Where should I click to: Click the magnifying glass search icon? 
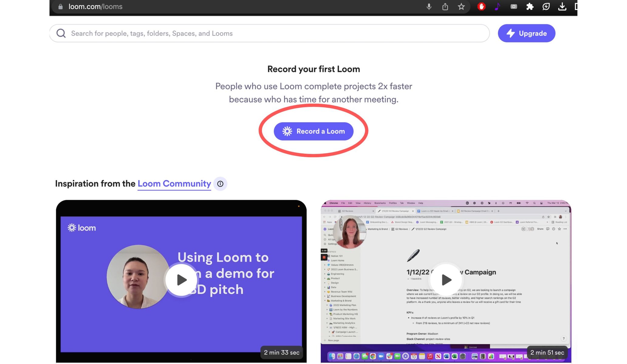61,33
